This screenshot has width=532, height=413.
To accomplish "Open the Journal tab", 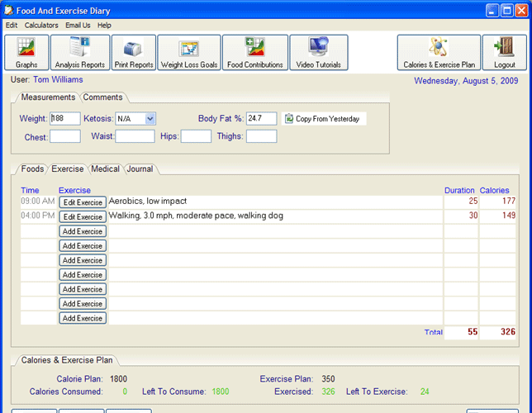I will tap(140, 169).
